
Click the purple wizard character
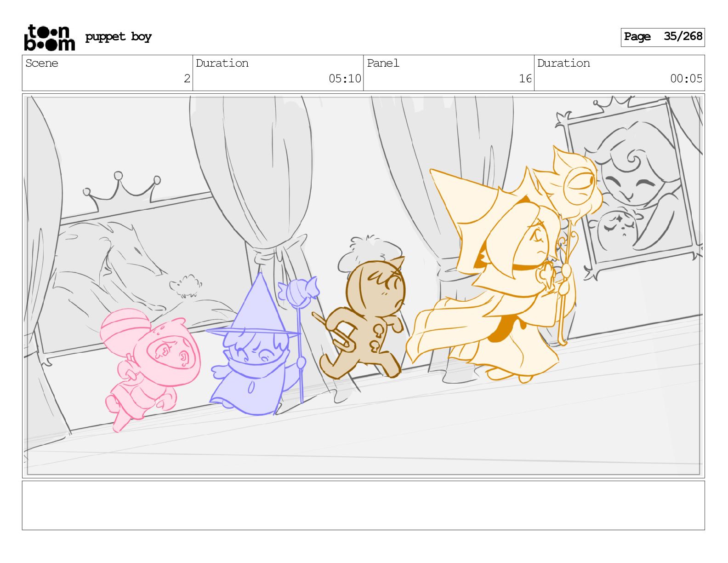tap(262, 345)
